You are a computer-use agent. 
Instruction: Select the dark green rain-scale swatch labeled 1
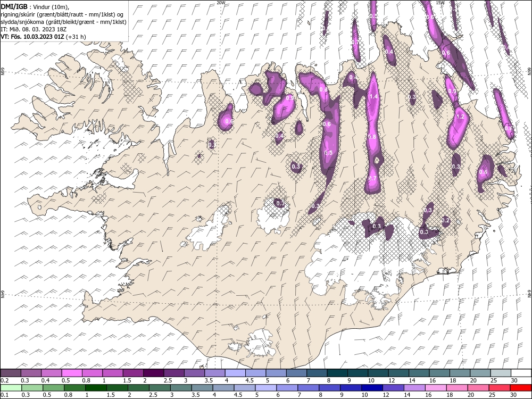tap(96, 388)
